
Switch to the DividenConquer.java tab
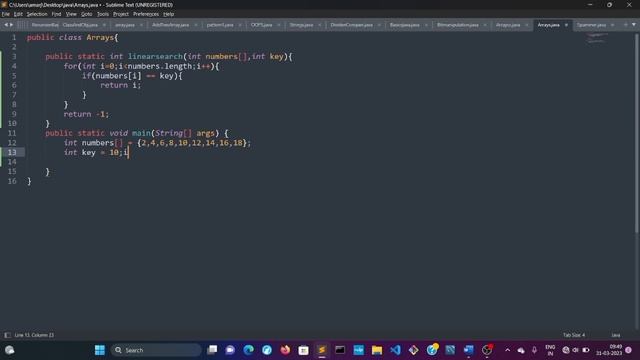pos(351,25)
